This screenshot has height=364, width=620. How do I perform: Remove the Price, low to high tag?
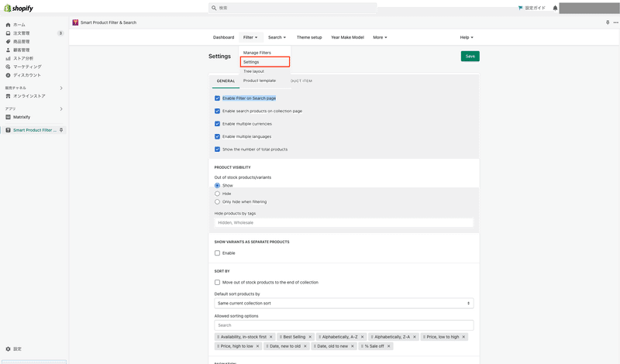pos(463,337)
